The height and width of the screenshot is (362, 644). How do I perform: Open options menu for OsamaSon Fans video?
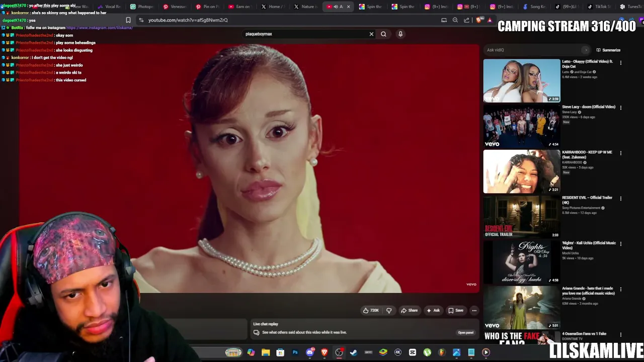(x=621, y=334)
